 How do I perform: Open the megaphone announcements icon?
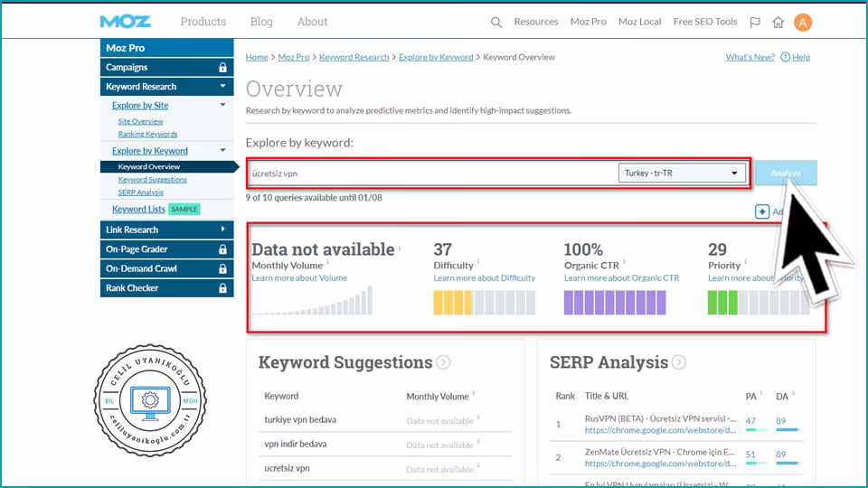778,23
